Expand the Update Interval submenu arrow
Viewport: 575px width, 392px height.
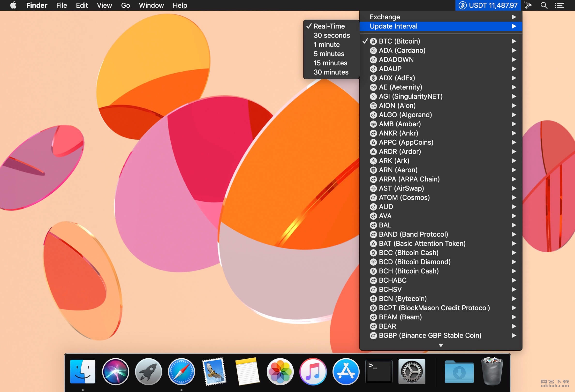pos(514,26)
